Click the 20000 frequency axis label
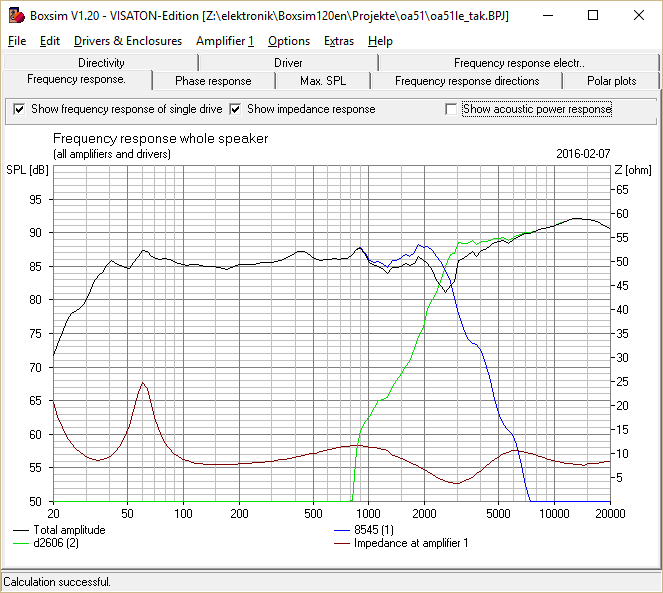 (610, 513)
